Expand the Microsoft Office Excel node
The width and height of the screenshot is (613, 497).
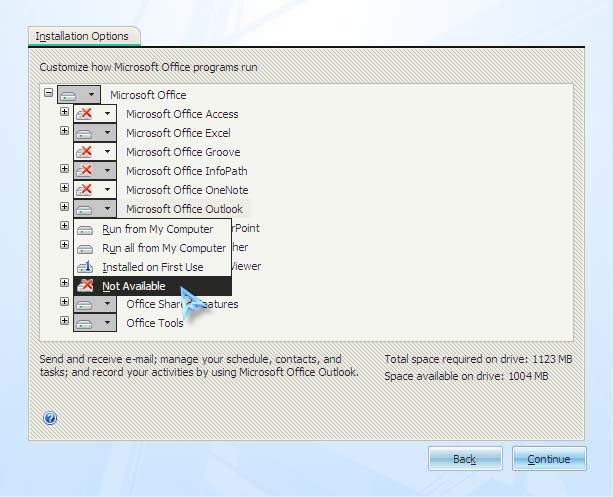[x=65, y=131]
